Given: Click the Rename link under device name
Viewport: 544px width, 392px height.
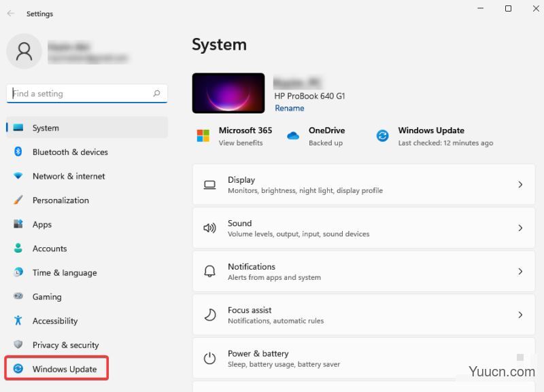Looking at the screenshot, I should click(290, 108).
